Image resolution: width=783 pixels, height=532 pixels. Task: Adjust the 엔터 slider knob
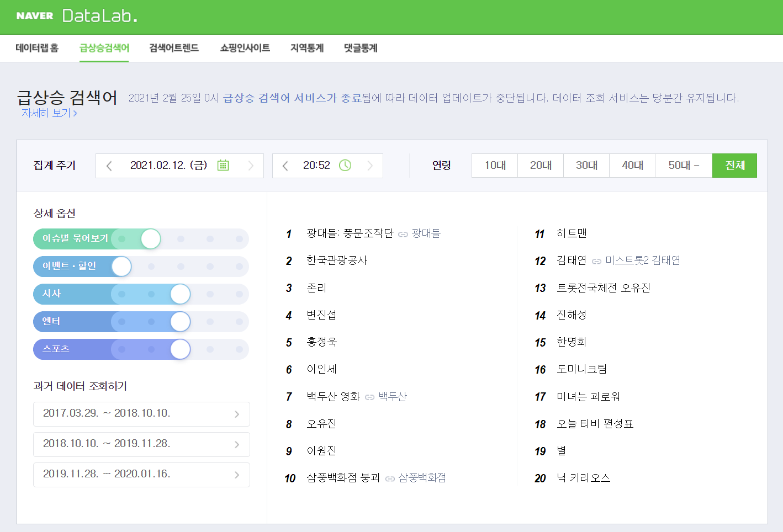180,322
